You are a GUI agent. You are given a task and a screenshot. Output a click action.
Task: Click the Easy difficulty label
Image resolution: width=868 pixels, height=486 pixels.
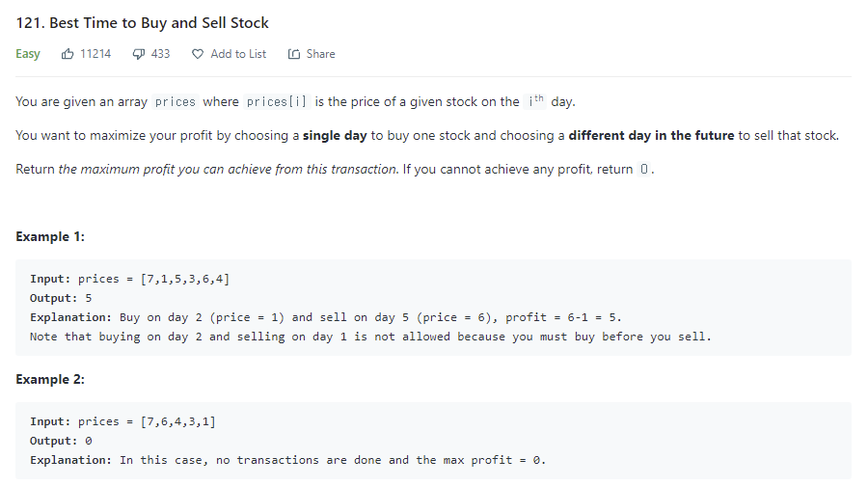(28, 54)
